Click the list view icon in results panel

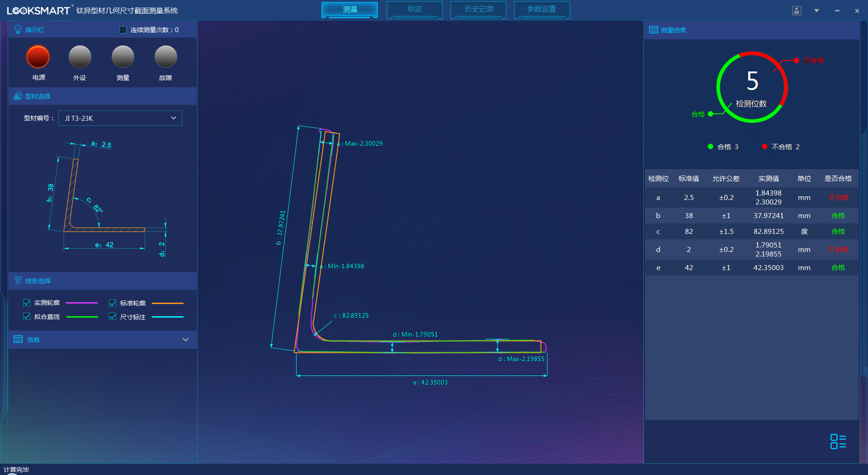[x=838, y=442]
